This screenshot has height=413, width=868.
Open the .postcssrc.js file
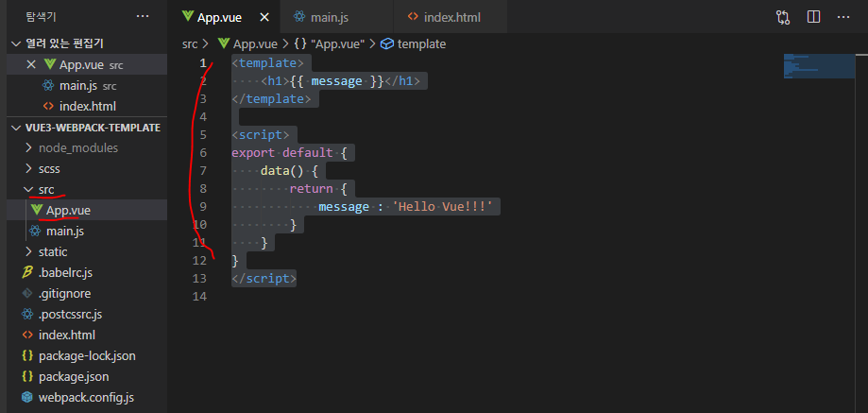click(87, 315)
